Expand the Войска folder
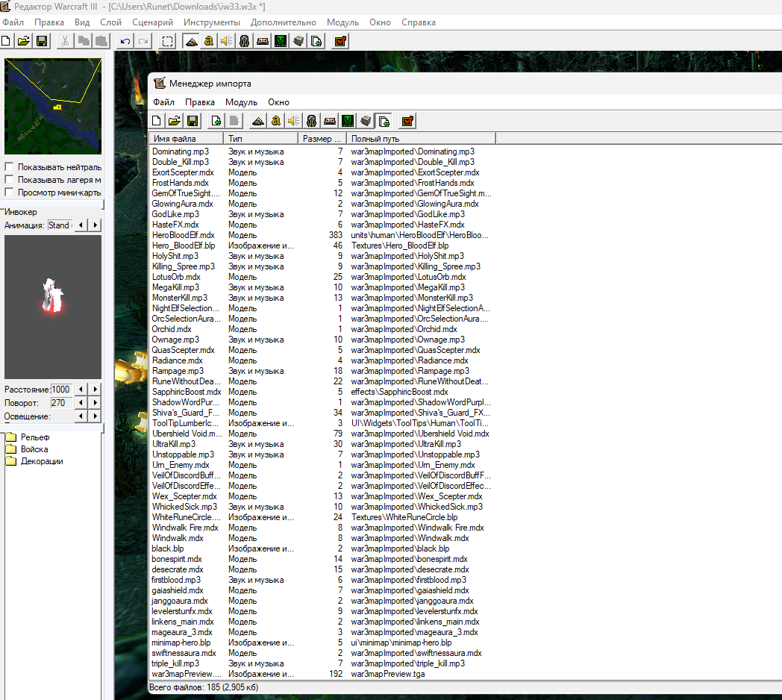The image size is (782, 700). tap(11, 449)
